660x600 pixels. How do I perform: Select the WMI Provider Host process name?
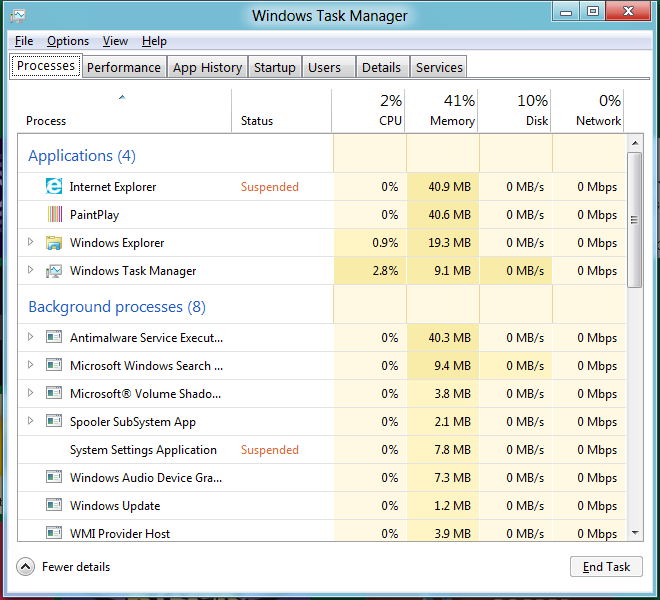point(120,534)
